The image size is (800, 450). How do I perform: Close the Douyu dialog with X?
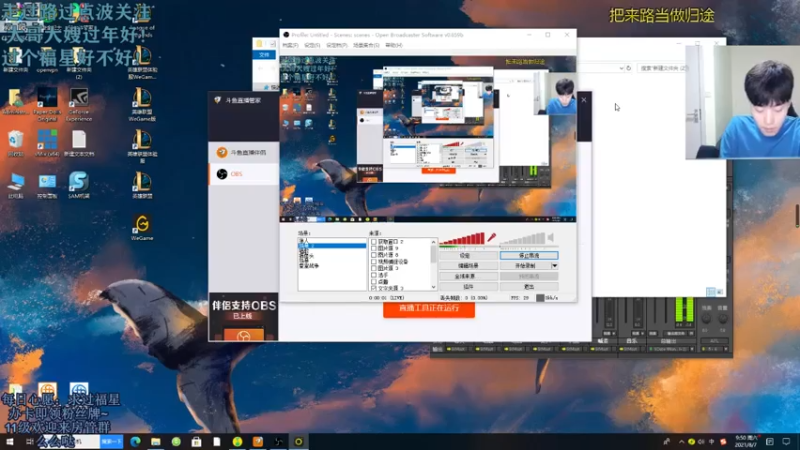[x=584, y=100]
